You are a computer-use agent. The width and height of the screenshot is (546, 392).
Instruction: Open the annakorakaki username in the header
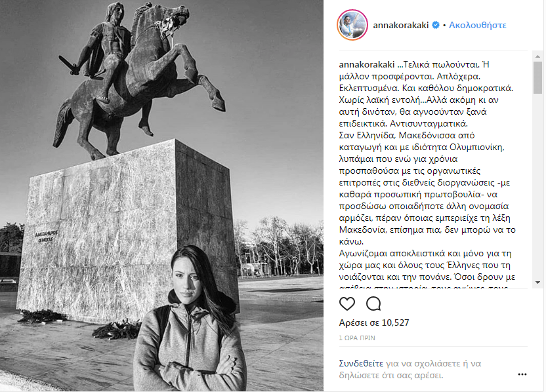(400, 25)
